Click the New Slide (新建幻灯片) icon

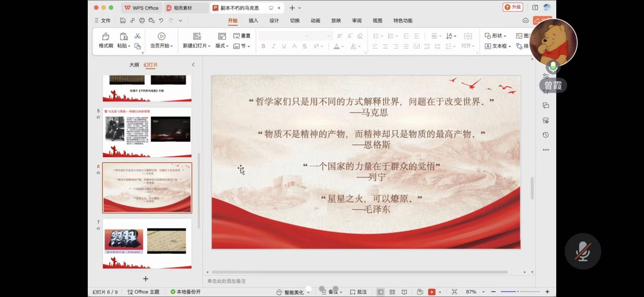[197, 36]
